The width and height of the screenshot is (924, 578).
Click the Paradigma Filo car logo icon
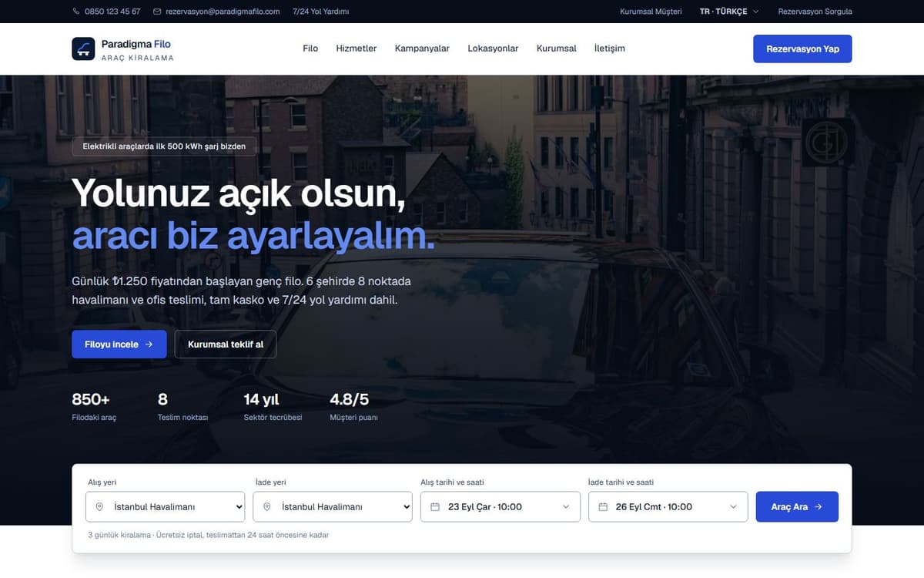tap(83, 49)
